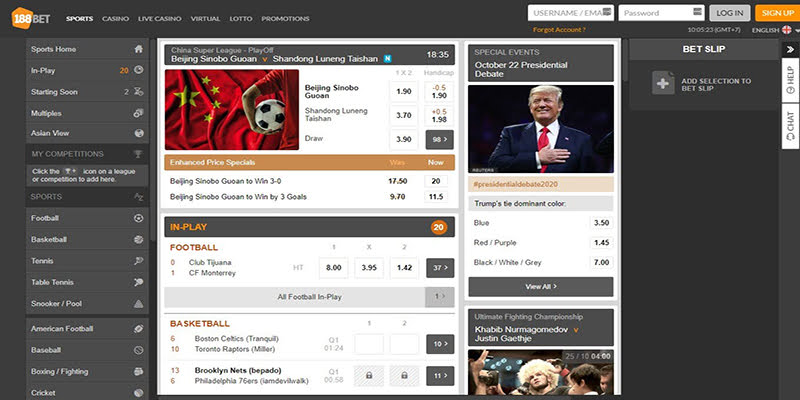
Task: Click the plus icon in Bet Slip
Action: 663,84
